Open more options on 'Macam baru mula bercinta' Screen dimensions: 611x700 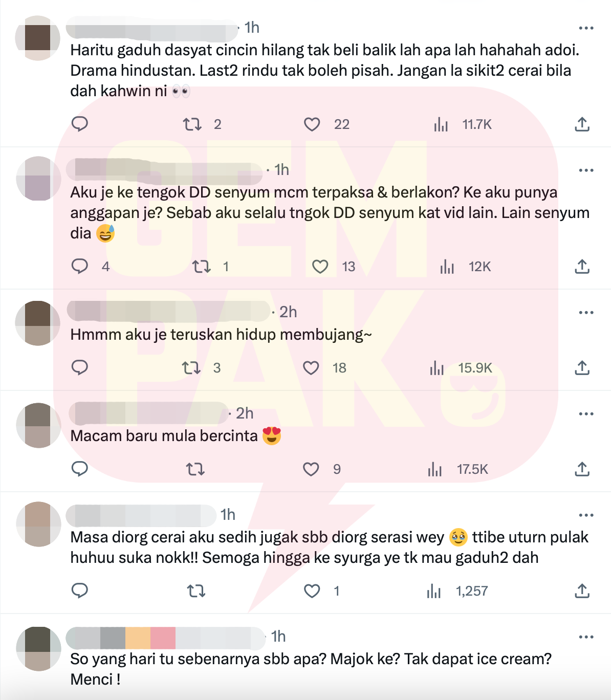click(586, 414)
